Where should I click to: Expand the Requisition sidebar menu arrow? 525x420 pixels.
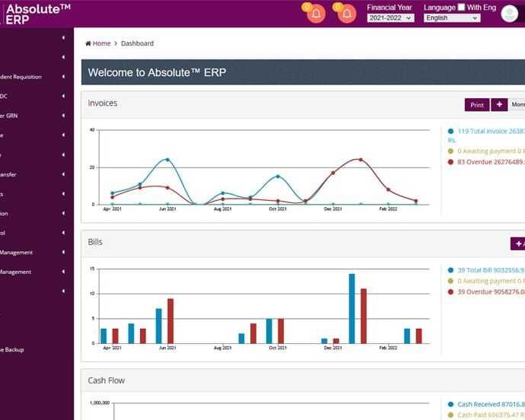(63, 77)
